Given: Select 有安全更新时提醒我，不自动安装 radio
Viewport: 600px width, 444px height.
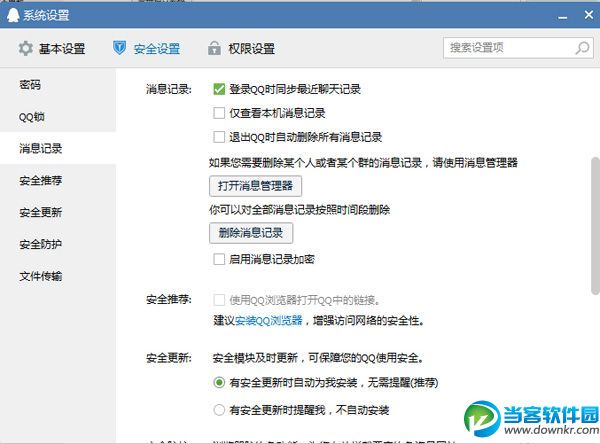Looking at the screenshot, I should pos(219,410).
